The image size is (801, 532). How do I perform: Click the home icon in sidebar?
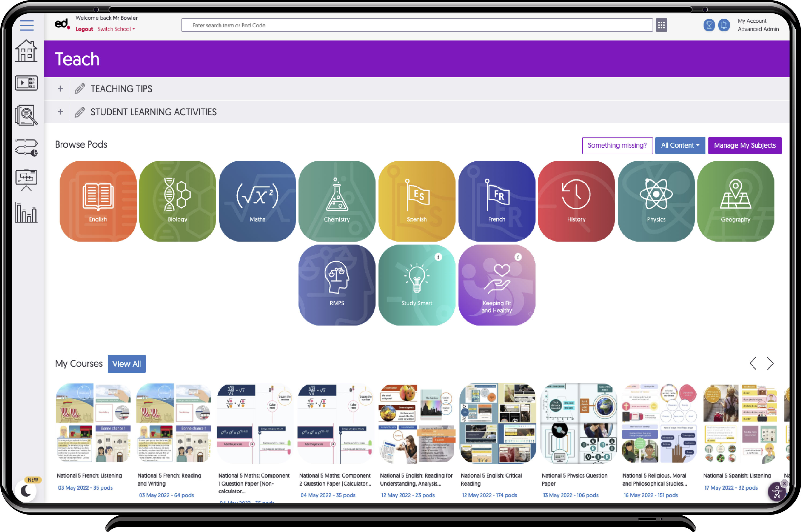(x=26, y=51)
